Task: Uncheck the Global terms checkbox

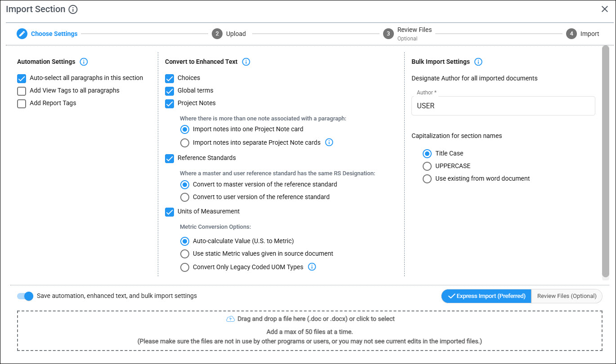Action: pos(170,91)
